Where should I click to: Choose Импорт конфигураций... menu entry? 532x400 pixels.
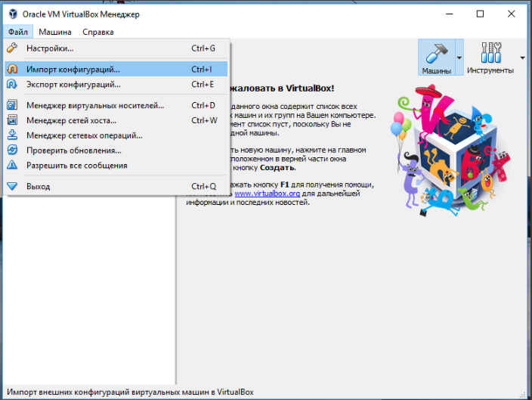click(x=116, y=69)
